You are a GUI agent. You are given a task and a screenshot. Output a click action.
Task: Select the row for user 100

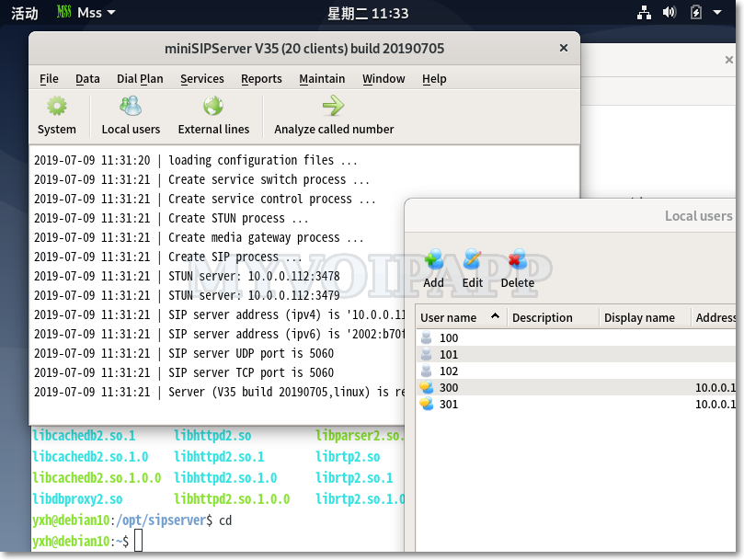pyautogui.click(x=576, y=337)
